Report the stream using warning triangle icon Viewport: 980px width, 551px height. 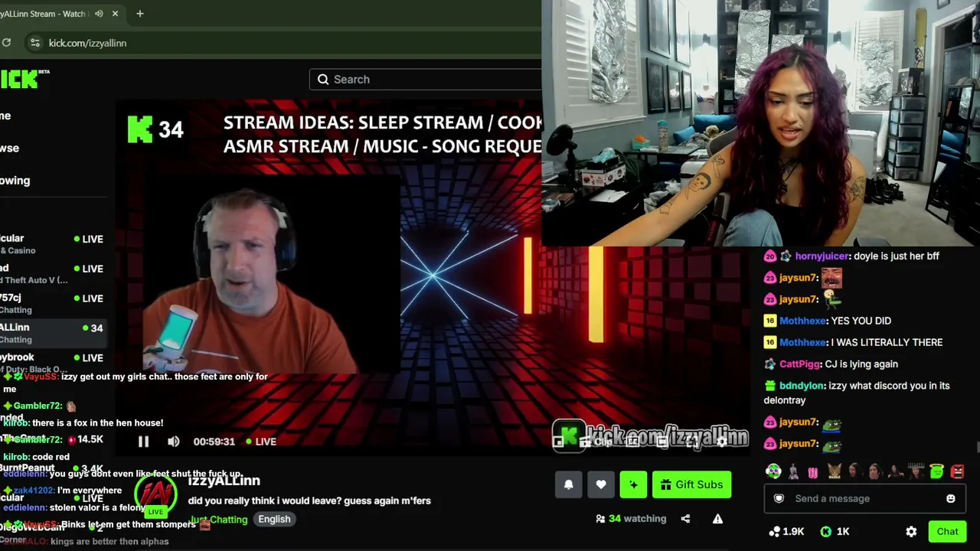coord(717,519)
